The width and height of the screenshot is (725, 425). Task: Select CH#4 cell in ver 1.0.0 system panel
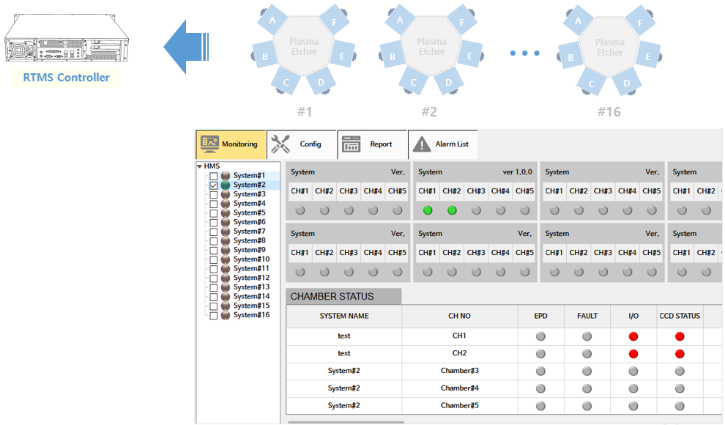(x=500, y=191)
